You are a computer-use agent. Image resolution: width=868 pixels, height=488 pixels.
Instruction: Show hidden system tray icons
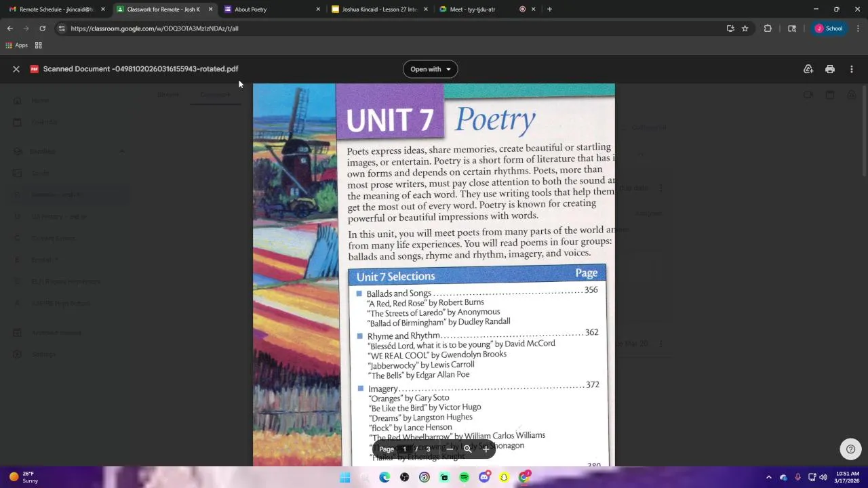[768, 477]
